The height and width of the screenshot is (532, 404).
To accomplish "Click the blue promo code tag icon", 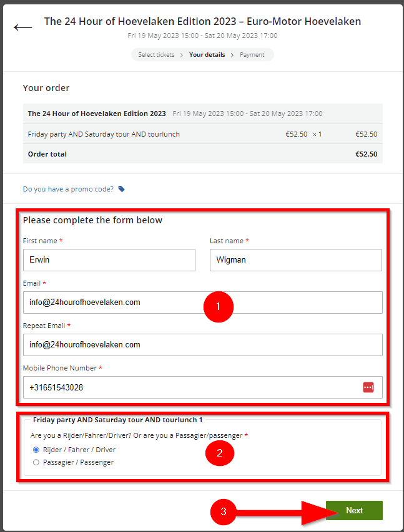I will [121, 189].
